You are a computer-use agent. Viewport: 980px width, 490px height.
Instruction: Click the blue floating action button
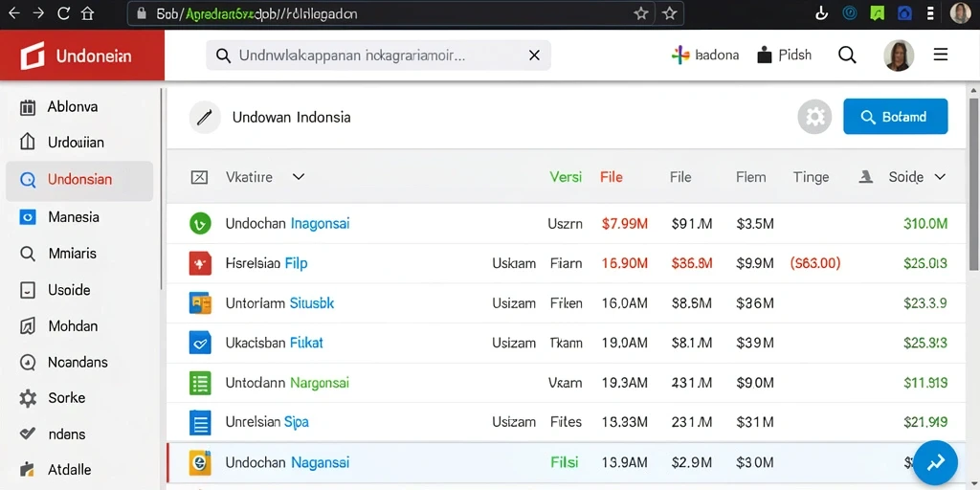(x=935, y=462)
